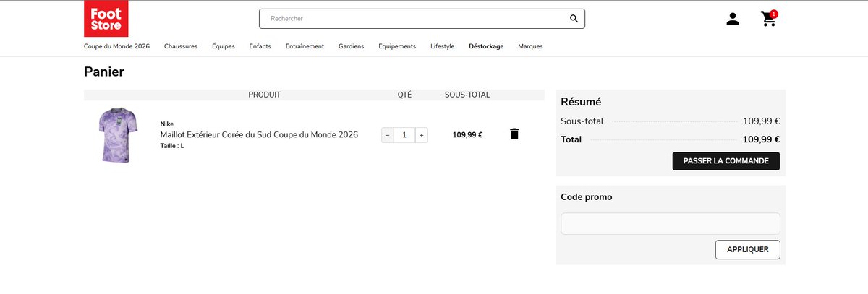This screenshot has height=294, width=868.
Task: Click the Code promo heading
Action: [587, 196]
